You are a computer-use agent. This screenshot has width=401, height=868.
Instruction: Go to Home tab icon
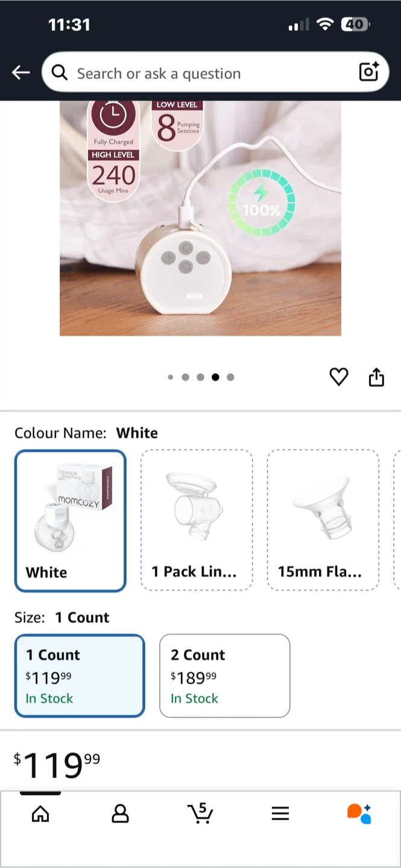point(40,814)
